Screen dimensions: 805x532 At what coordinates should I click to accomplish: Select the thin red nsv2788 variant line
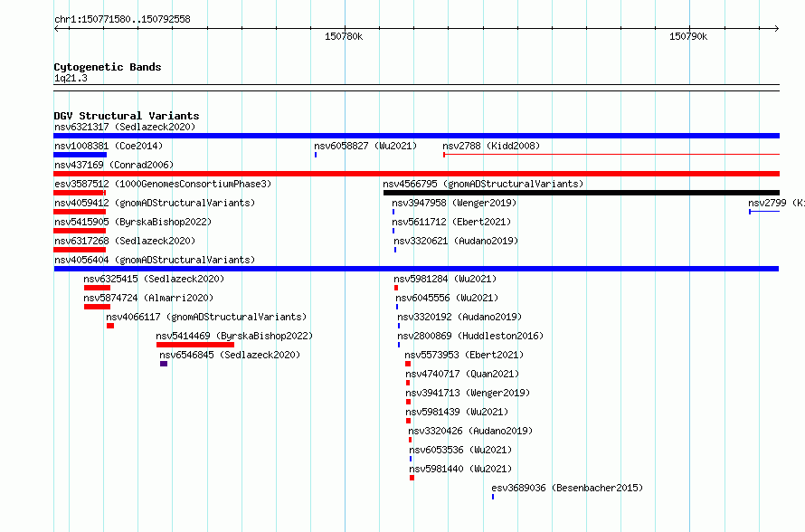[x=611, y=154]
